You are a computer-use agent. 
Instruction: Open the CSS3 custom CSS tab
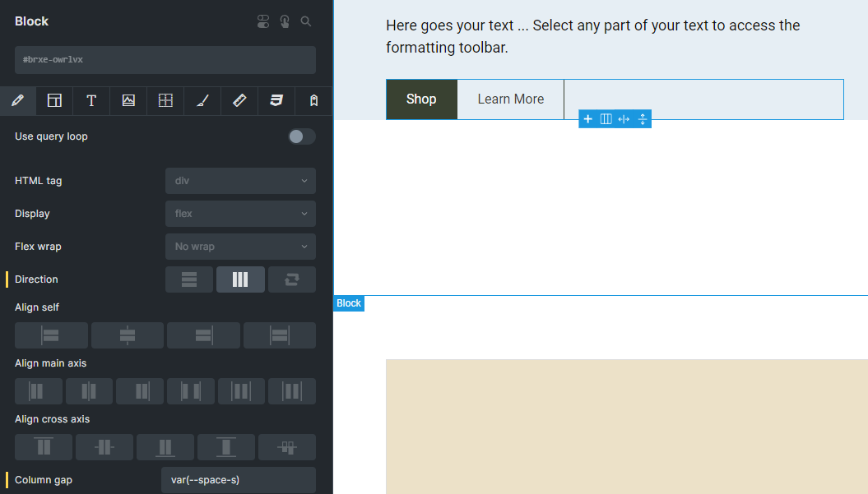276,100
